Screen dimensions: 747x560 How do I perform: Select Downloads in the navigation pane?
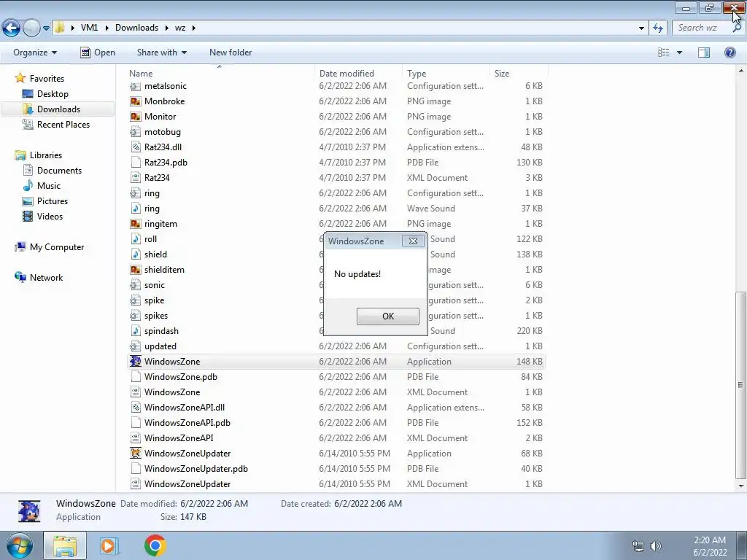[58, 109]
